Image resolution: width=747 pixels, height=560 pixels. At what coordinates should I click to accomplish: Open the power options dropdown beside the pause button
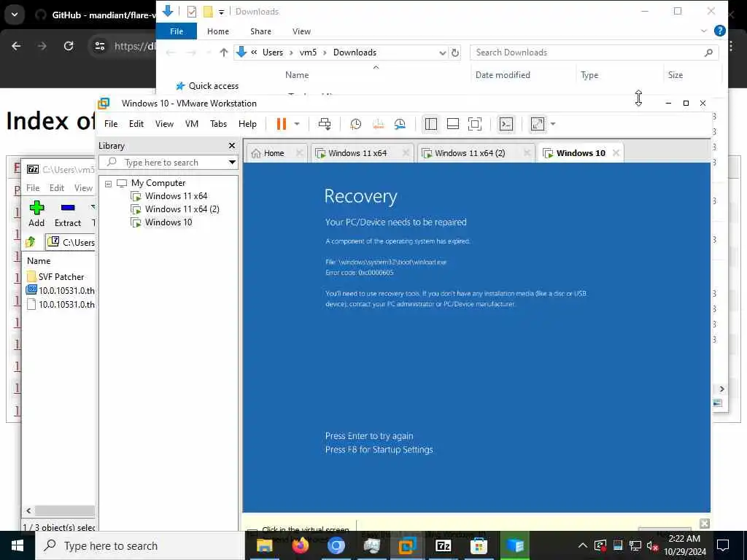[297, 124]
